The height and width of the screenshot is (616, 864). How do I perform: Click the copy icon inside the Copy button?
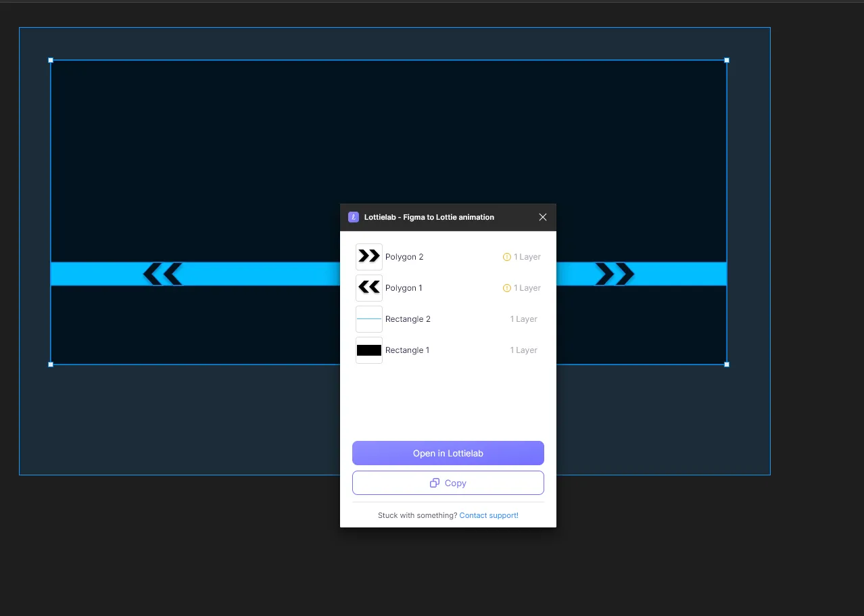(435, 483)
